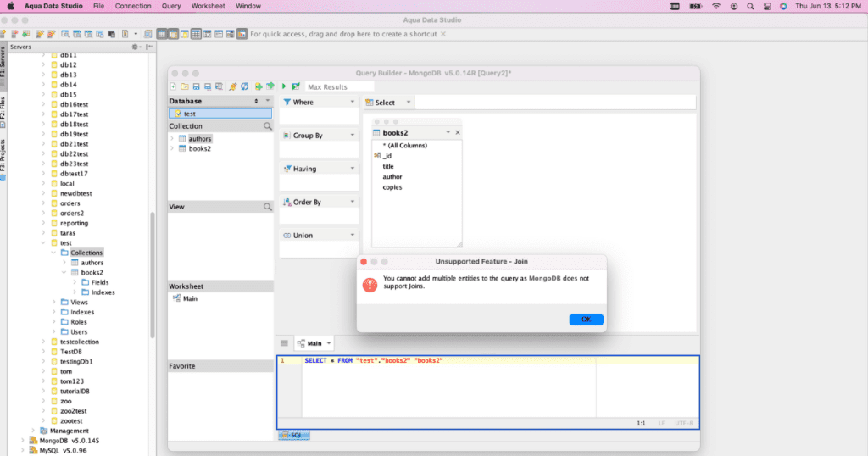Open the Window menu
This screenshot has height=456, width=868.
click(248, 6)
